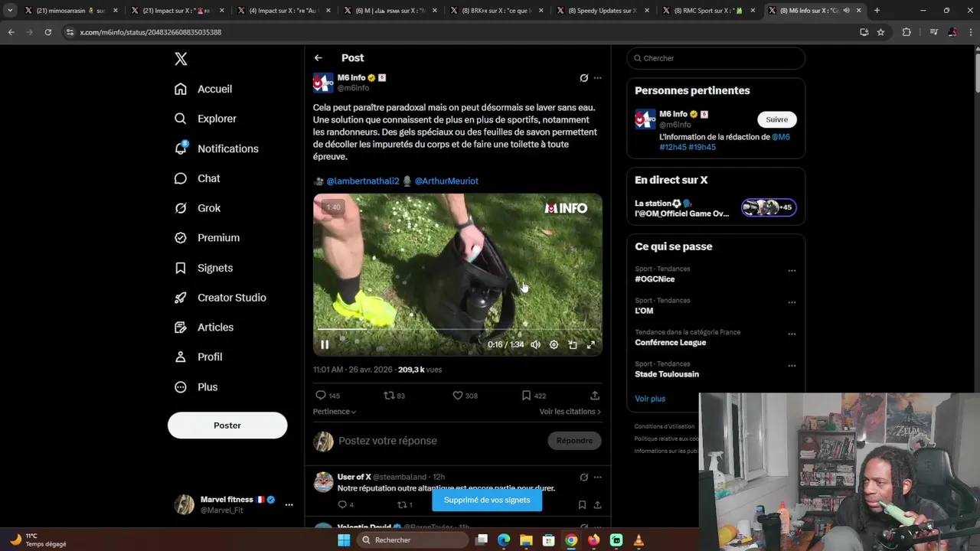
Task: Click Grok icon on M6 Info post
Action: pyautogui.click(x=584, y=78)
